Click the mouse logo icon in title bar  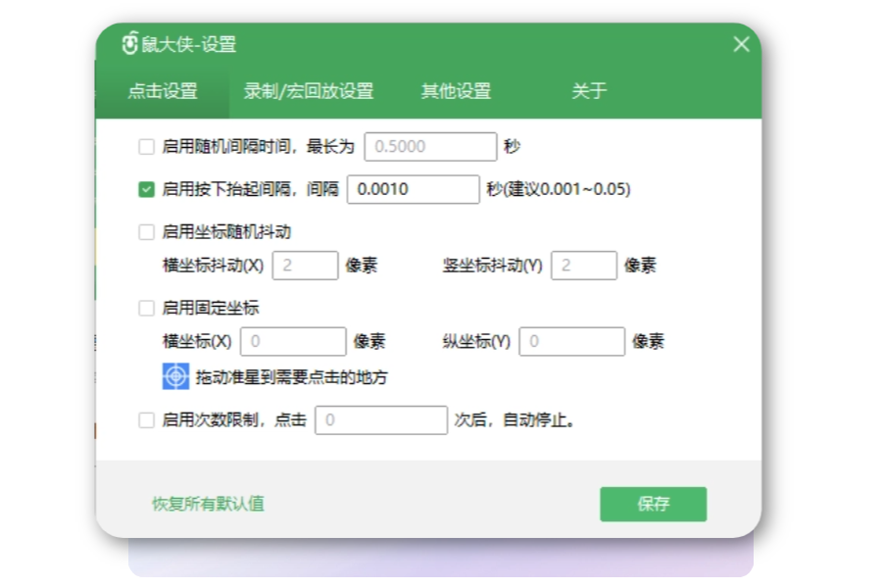pyautogui.click(x=130, y=43)
